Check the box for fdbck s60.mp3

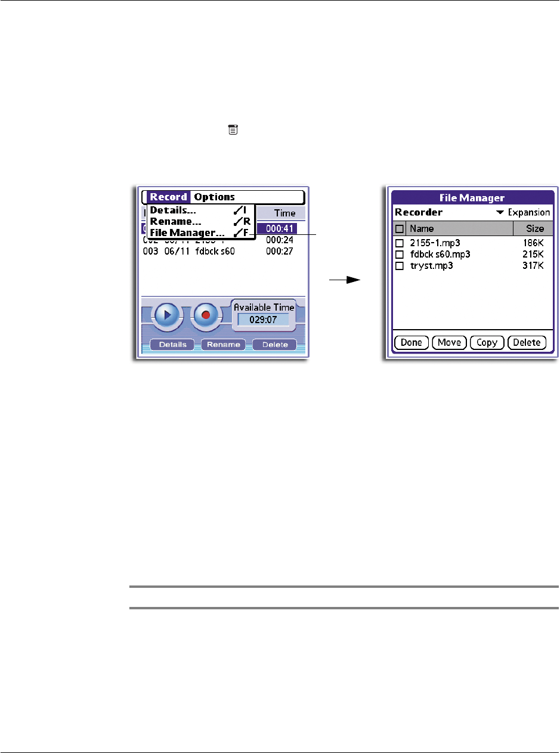pyautogui.click(x=400, y=255)
